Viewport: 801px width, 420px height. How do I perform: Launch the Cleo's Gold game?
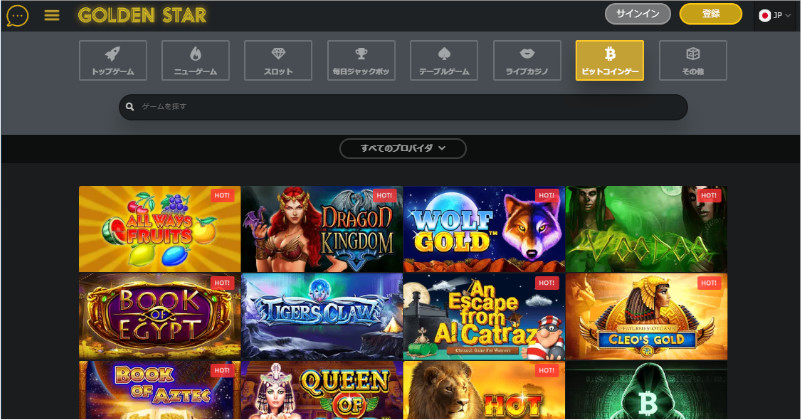[646, 316]
